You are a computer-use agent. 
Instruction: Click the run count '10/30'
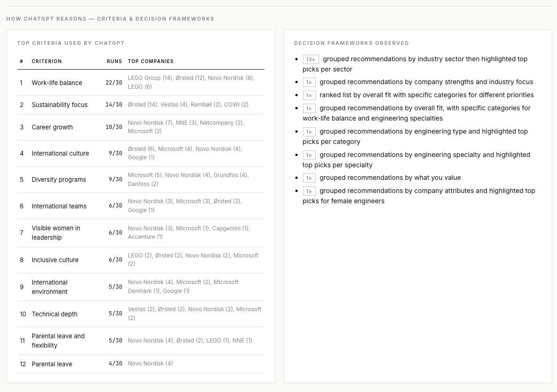(114, 127)
